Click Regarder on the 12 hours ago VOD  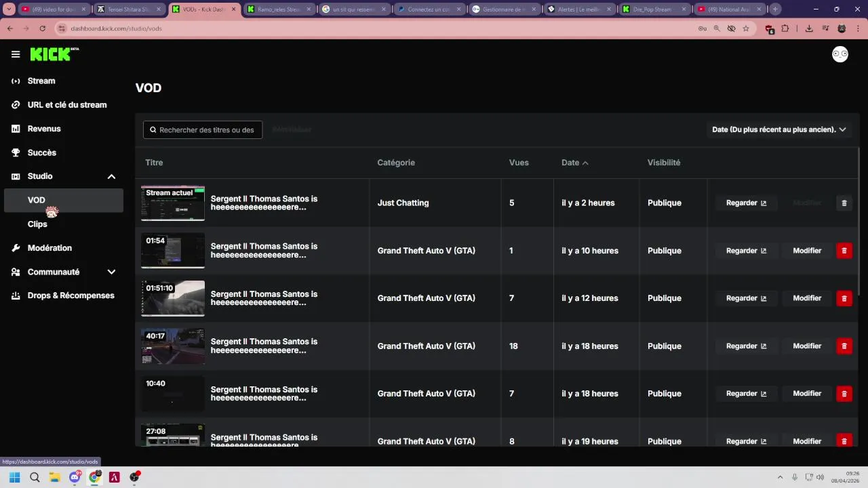747,298
